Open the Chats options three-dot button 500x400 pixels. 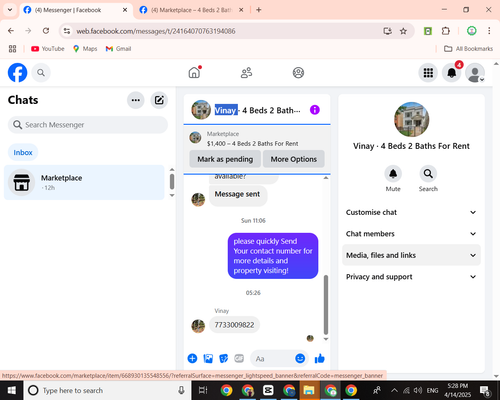136,100
